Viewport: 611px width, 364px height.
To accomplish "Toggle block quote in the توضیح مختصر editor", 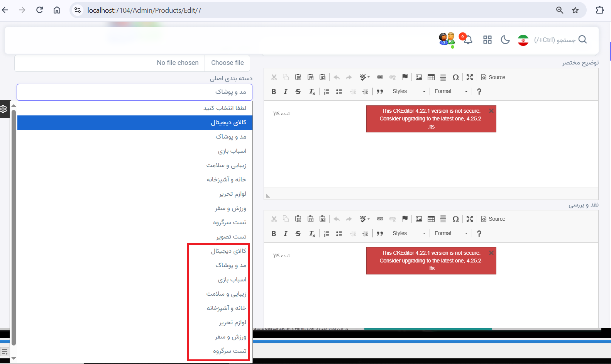I will coord(380,91).
